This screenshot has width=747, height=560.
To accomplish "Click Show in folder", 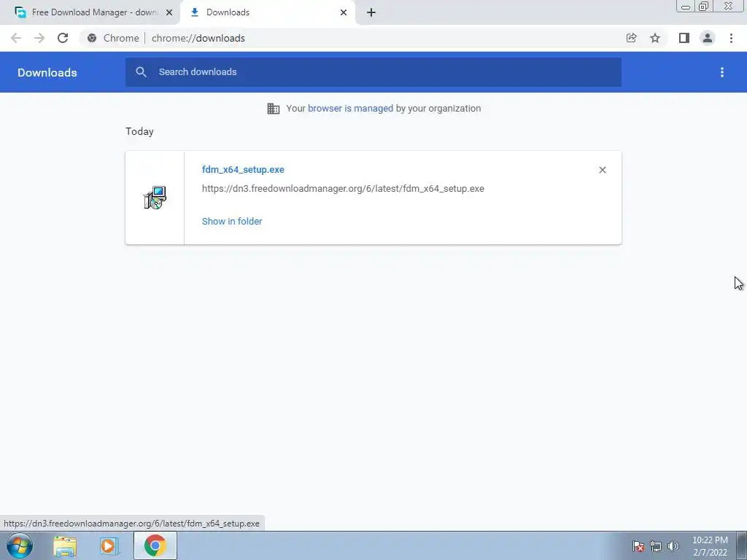I will click(232, 222).
